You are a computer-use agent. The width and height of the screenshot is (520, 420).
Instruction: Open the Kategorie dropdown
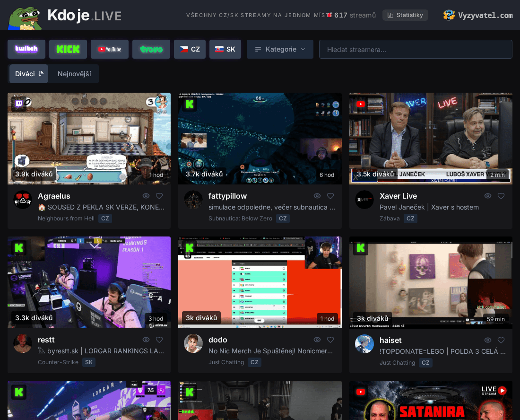coord(280,49)
